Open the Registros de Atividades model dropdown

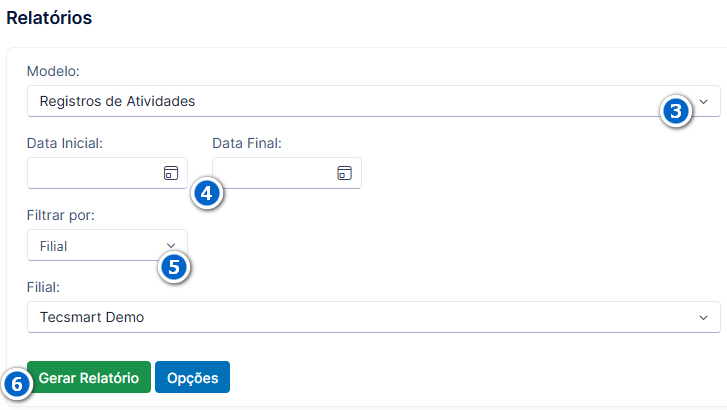click(x=374, y=101)
